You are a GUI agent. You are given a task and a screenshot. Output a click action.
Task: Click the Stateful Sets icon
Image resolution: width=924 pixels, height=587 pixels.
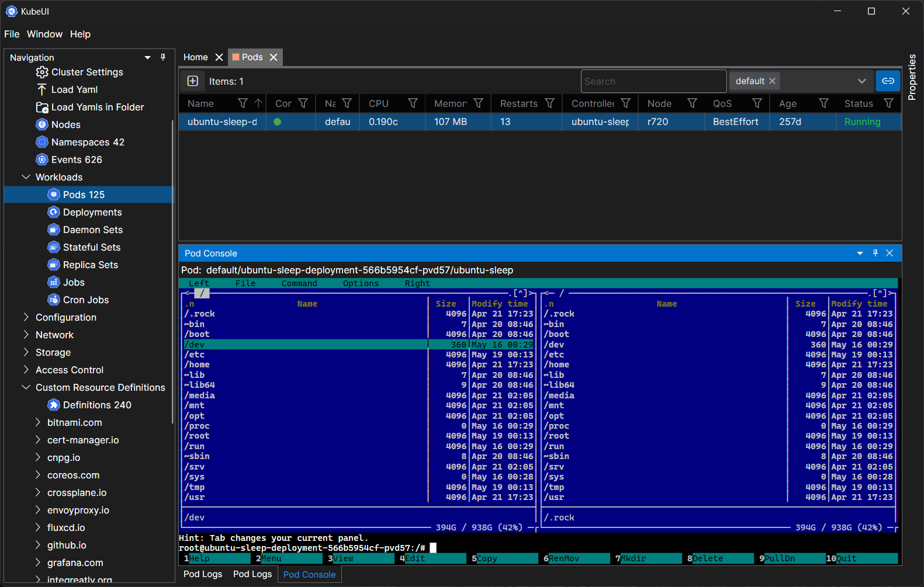pos(54,247)
